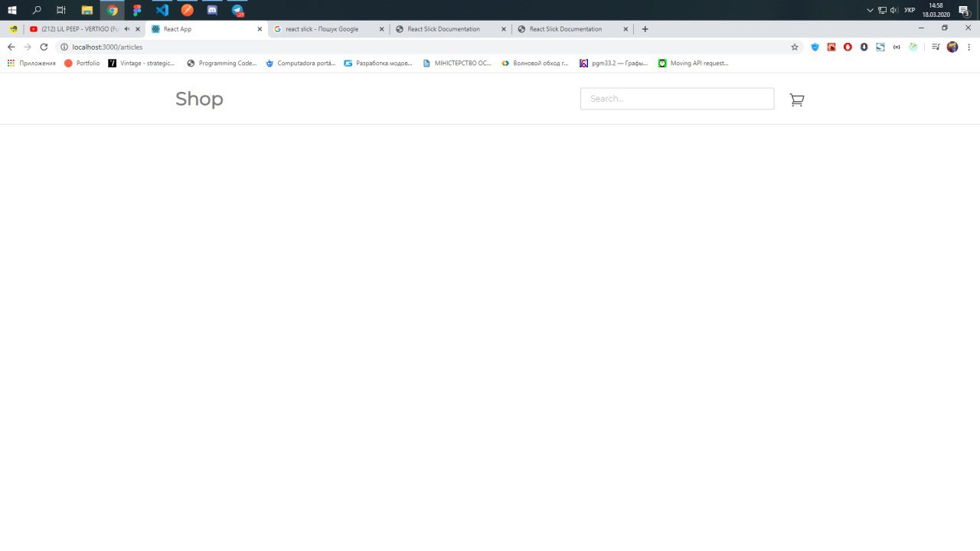Open the red square extension icon
The height and width of the screenshot is (551, 980).
831,47
